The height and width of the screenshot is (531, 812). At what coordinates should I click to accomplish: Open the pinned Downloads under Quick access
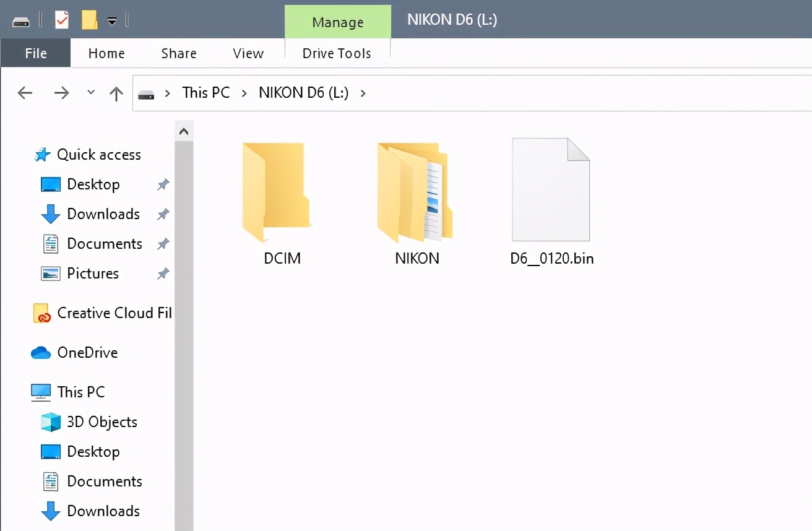coord(90,214)
